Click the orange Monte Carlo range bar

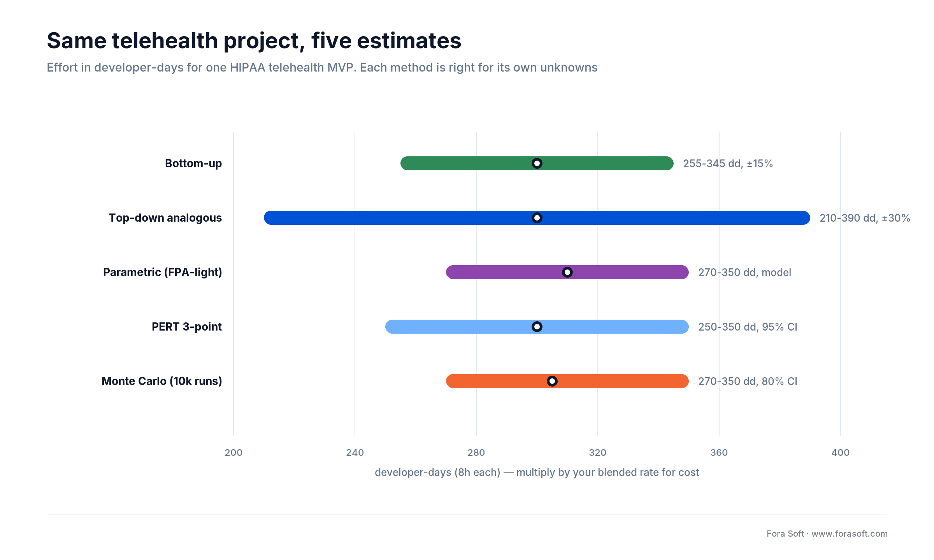[x=567, y=381]
